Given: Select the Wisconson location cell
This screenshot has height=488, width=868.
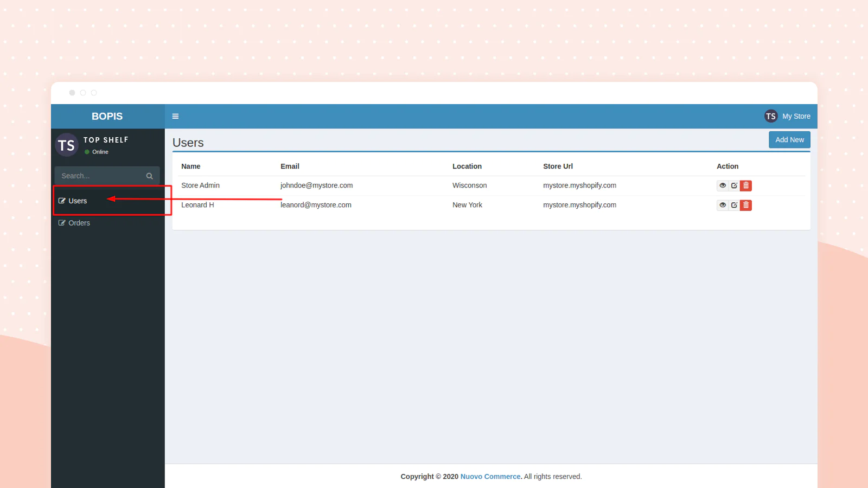Looking at the screenshot, I should point(470,185).
